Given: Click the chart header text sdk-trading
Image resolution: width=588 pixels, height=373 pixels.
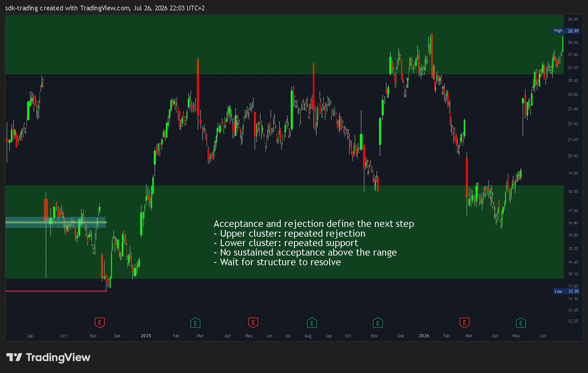Looking at the screenshot, I should coord(22,8).
